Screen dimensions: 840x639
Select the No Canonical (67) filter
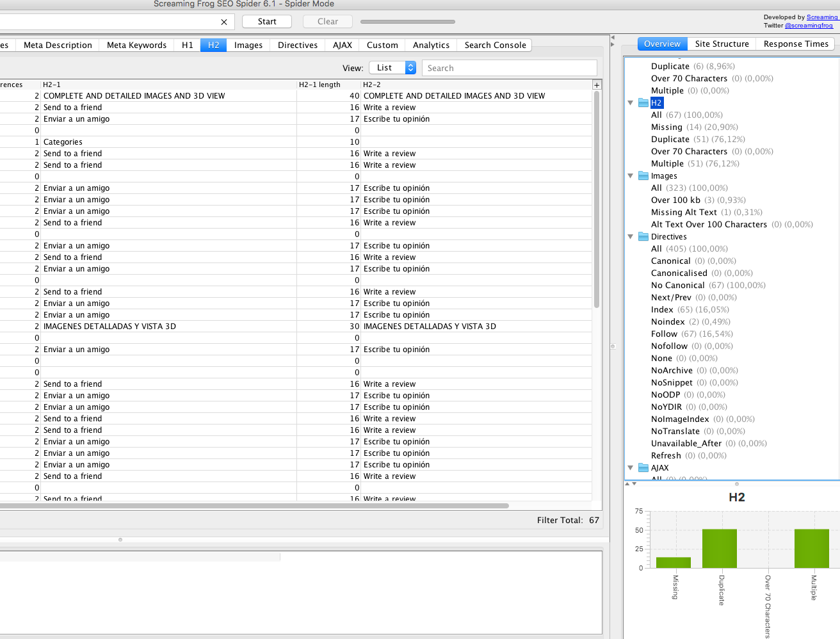click(x=708, y=286)
